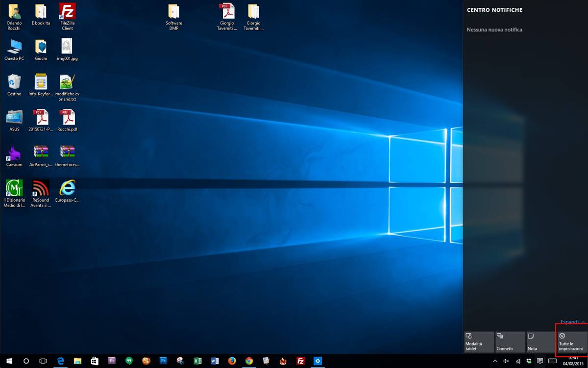The width and height of the screenshot is (588, 368).
Task: Open Microsoft Edge from the taskbar
Action: (60, 361)
